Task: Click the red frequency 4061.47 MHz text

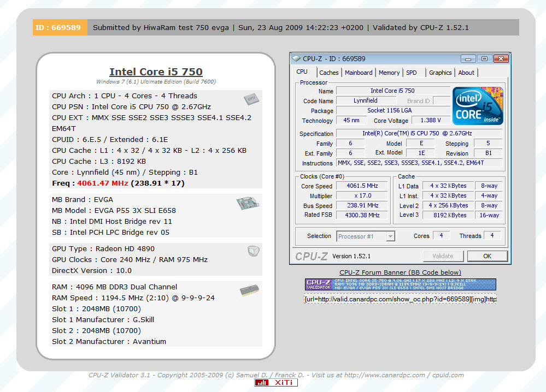Action: [103, 183]
